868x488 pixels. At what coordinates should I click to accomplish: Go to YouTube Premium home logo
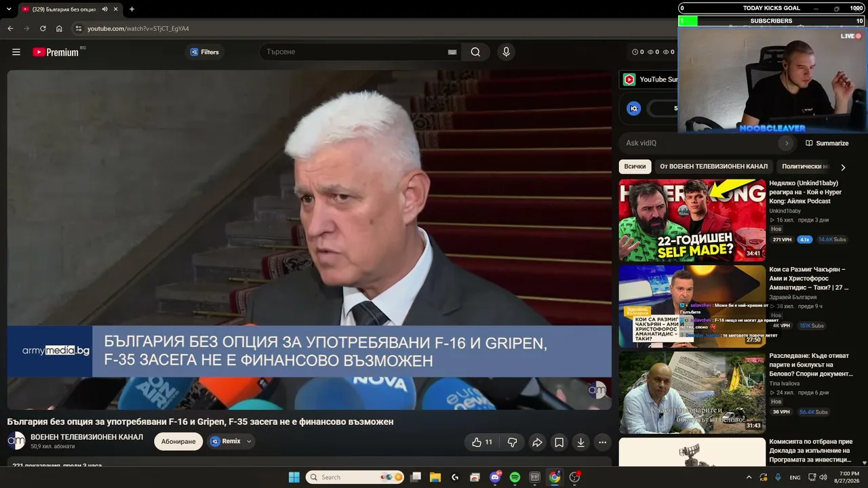click(56, 52)
